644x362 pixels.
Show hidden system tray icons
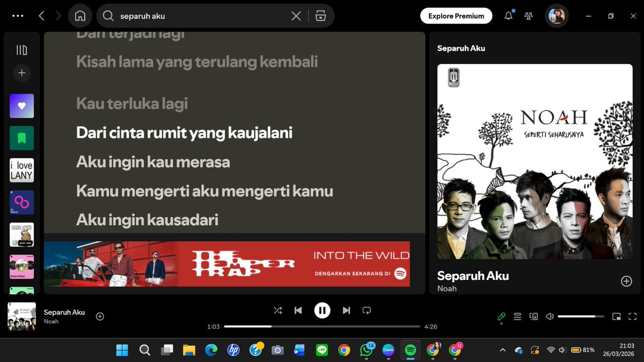pos(502,350)
